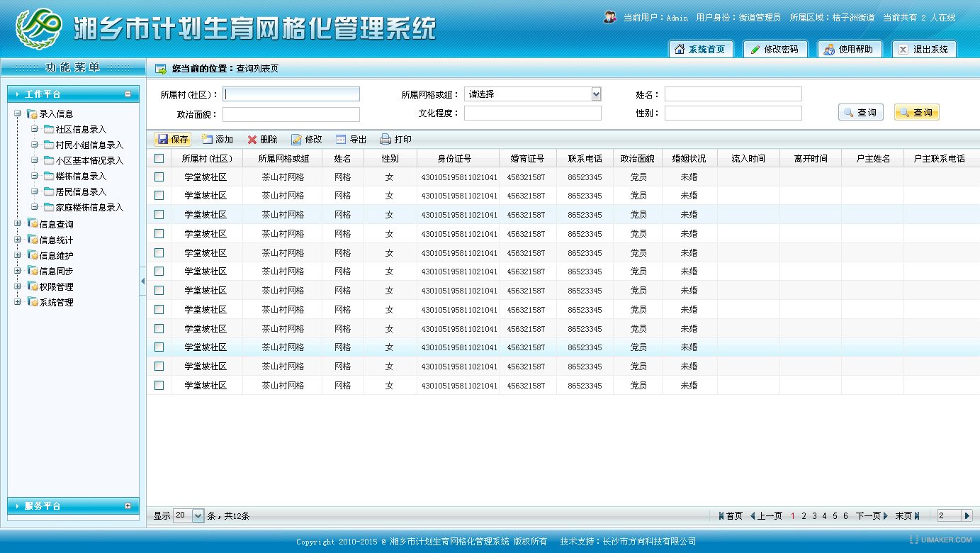Sort by 婚姻状况 column header
Screen dimensions: 980x553
pos(689,158)
